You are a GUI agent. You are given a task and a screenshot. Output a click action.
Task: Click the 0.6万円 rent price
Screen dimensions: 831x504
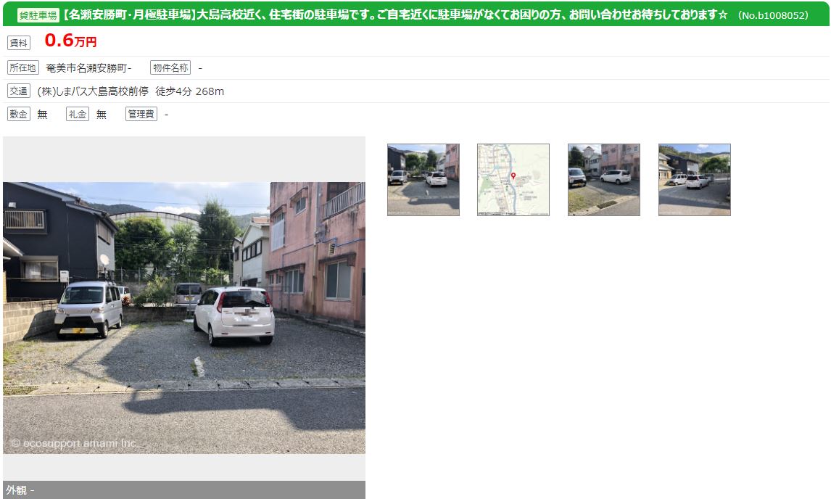70,41
